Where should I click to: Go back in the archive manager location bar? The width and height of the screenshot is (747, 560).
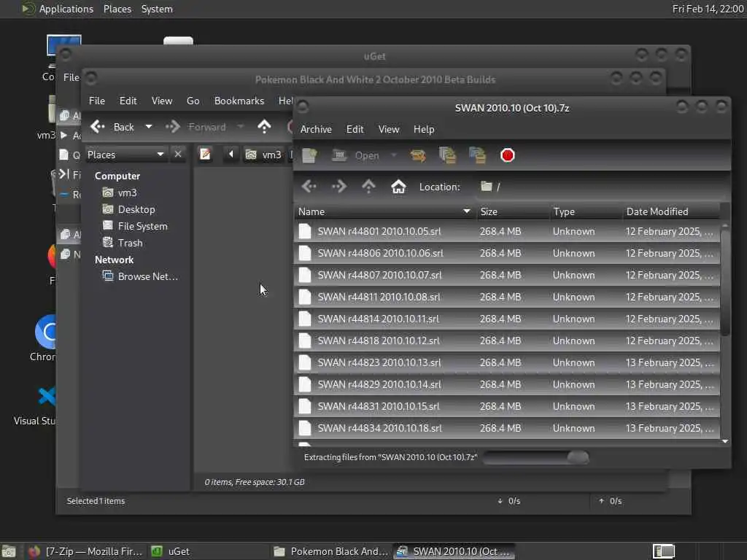[x=309, y=187]
